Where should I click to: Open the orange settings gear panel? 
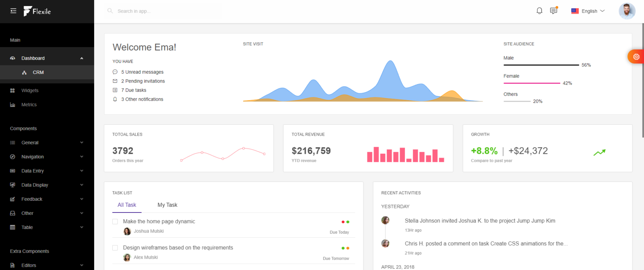tap(636, 57)
